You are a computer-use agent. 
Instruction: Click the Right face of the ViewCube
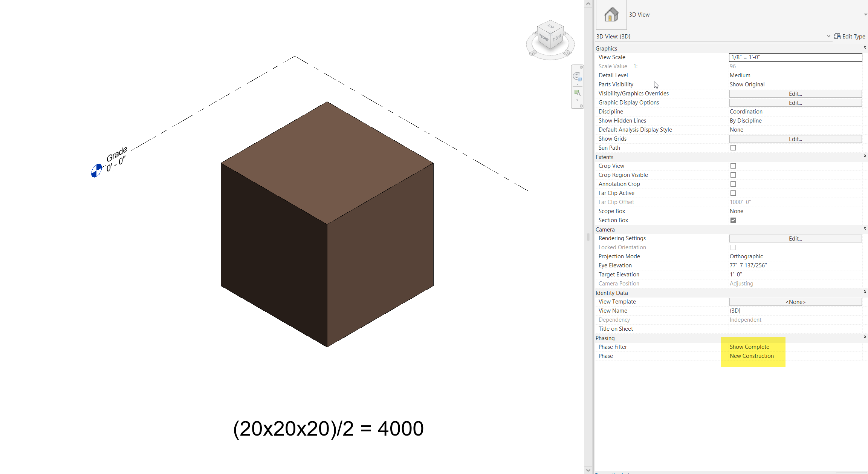[x=557, y=38]
